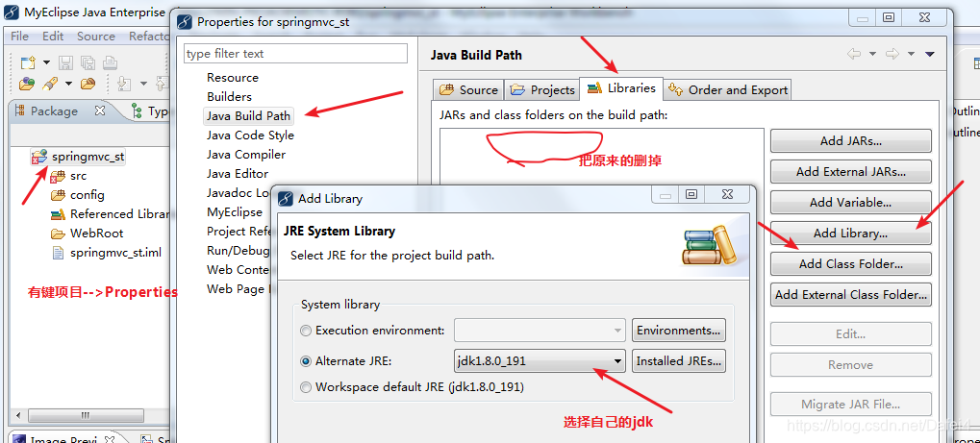Click the Package Explorer horizontal scrollbar thumb

coord(87,415)
